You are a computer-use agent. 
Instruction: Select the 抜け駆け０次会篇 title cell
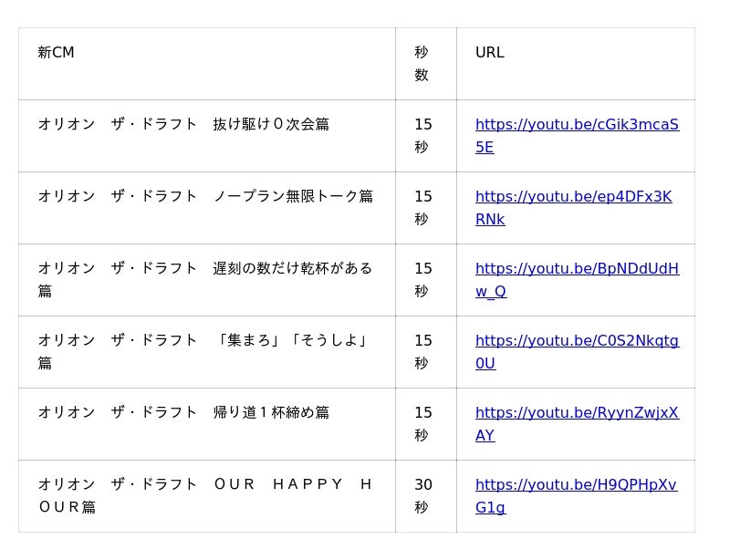(206, 136)
